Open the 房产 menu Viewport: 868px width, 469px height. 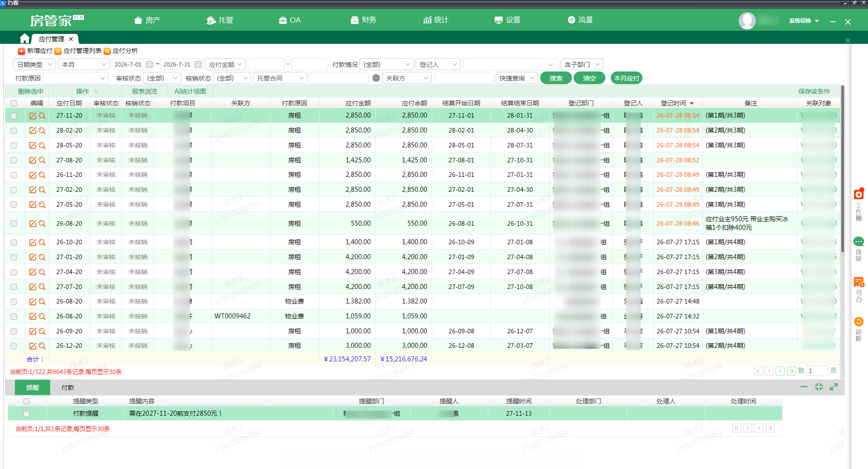pyautogui.click(x=147, y=20)
